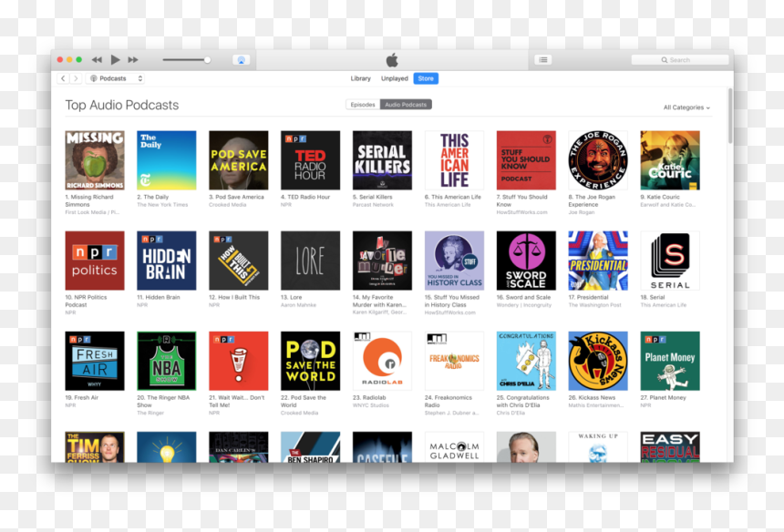Click 'Crooked Media' under Pod Save America
The width and height of the screenshot is (784, 532).
[227, 205]
